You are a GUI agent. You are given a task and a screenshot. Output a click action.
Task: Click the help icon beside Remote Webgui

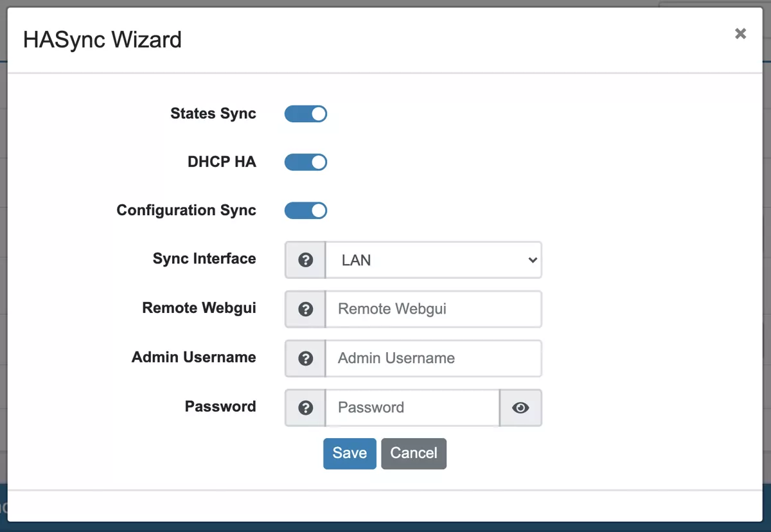pyautogui.click(x=305, y=309)
